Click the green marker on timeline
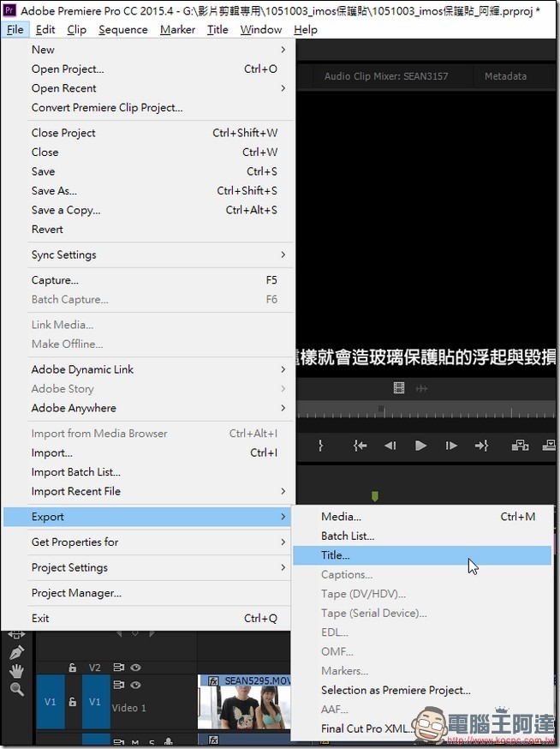560x749 pixels. pyautogui.click(x=375, y=497)
